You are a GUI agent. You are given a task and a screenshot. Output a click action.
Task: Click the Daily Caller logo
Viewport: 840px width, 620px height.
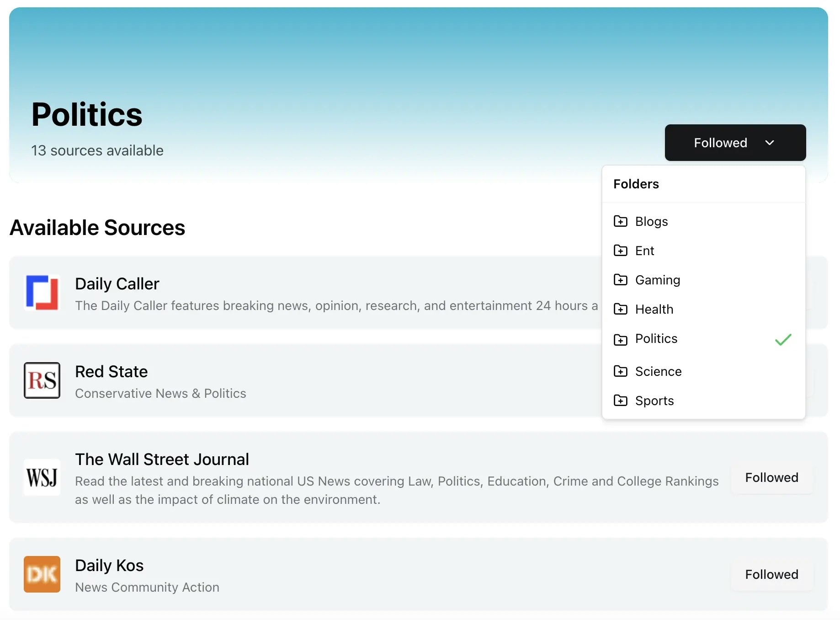(42, 293)
